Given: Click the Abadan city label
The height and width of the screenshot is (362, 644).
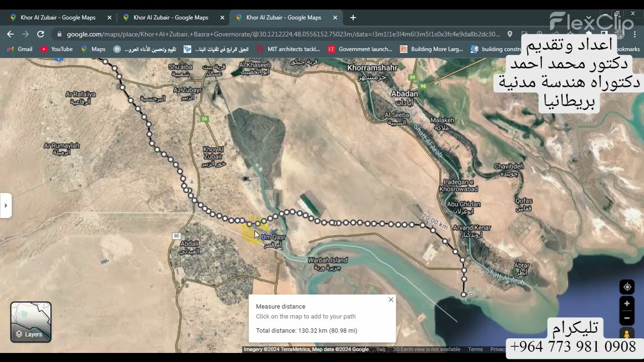Looking at the screenshot, I should click(x=405, y=98).
